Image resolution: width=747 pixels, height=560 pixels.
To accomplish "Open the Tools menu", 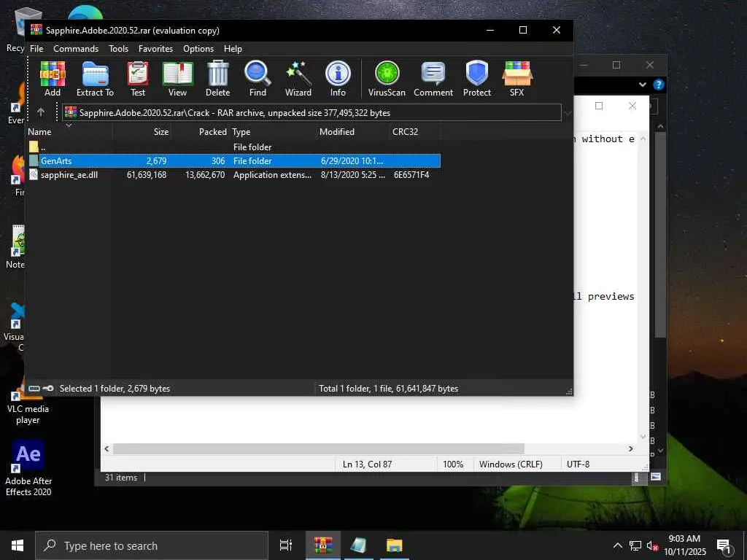I will point(118,49).
